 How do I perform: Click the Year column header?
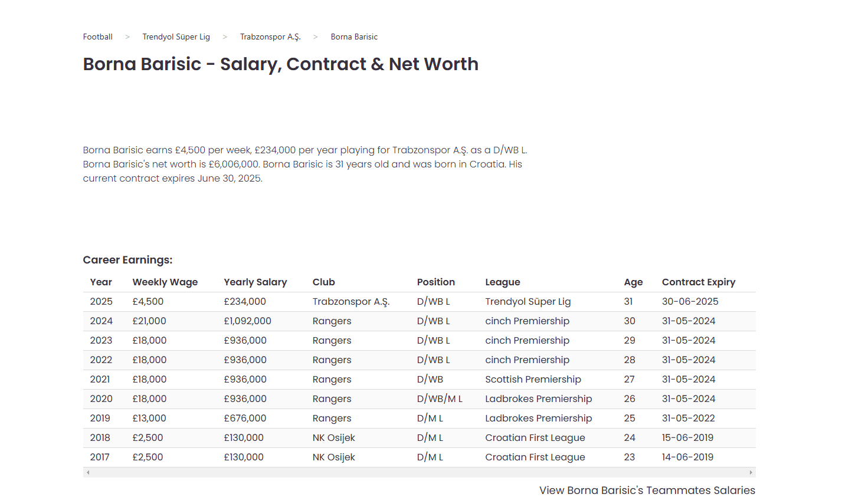[x=101, y=282]
